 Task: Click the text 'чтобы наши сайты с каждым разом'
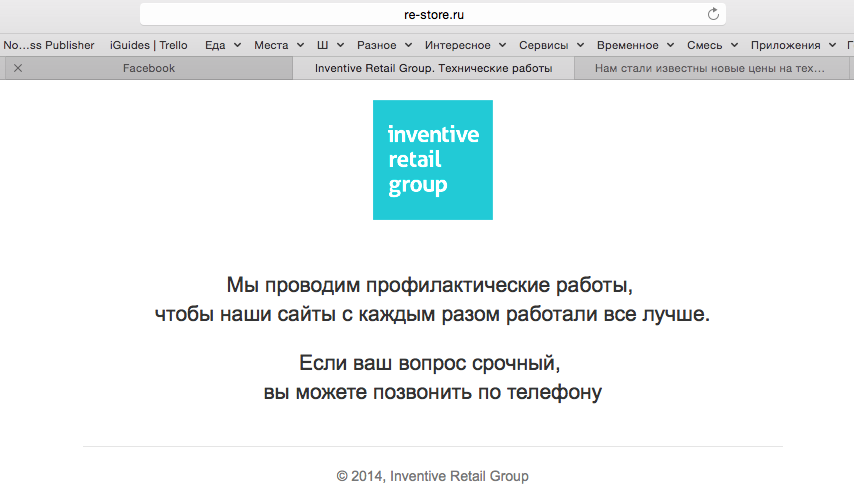click(x=327, y=314)
